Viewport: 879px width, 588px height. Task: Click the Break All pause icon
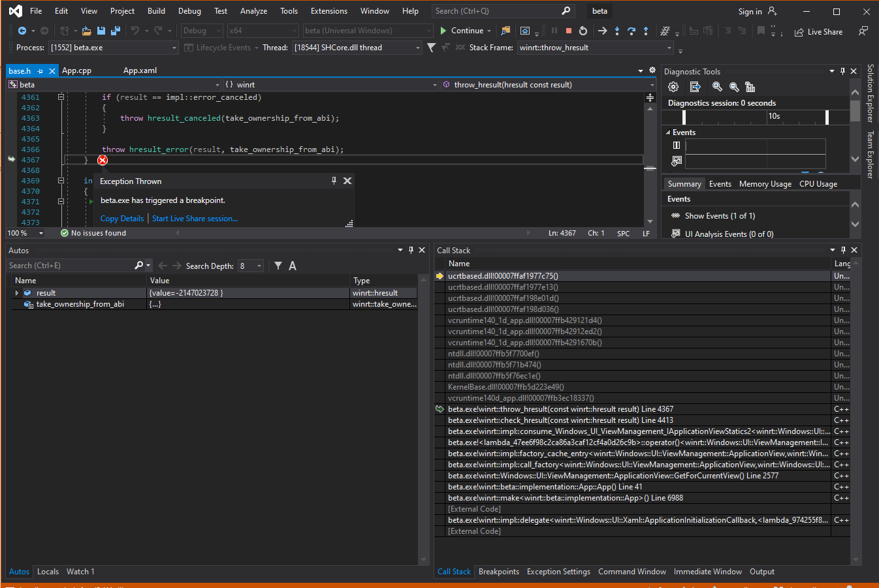553,31
